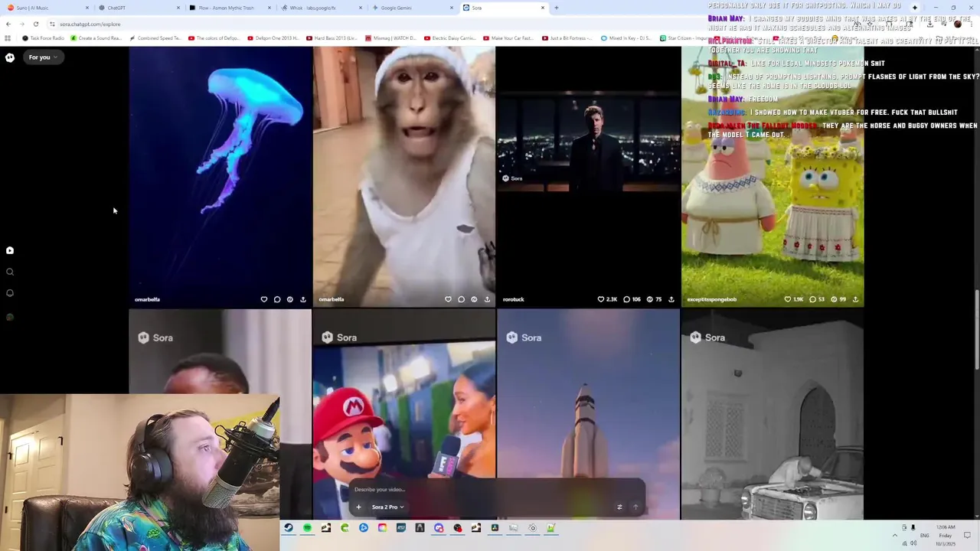Open the night-vision car video

(773, 414)
